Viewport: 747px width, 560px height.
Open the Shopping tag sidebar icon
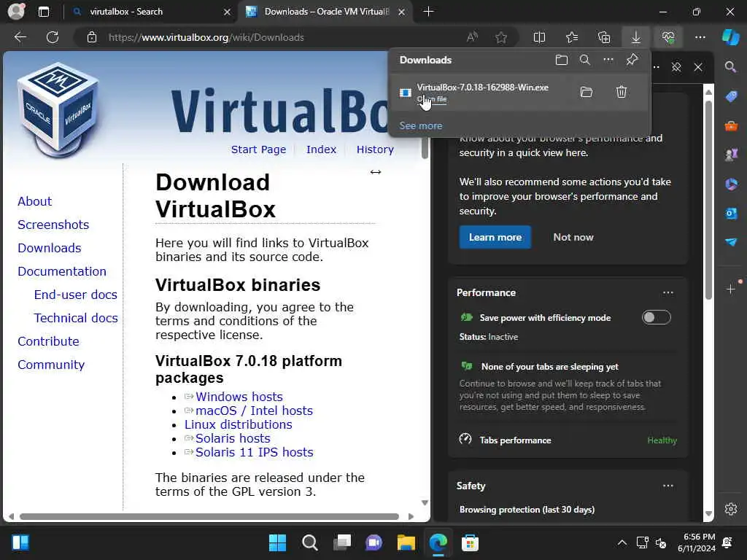[731, 96]
